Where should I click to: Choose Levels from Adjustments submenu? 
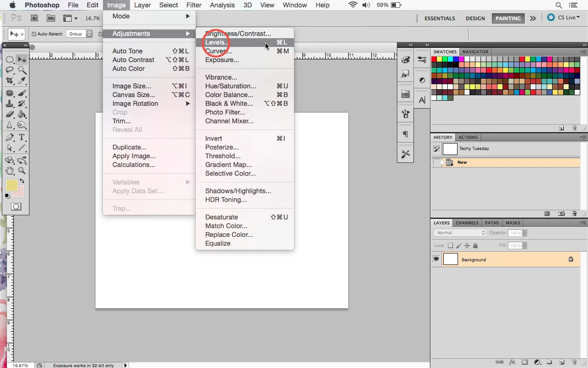pyautogui.click(x=245, y=42)
